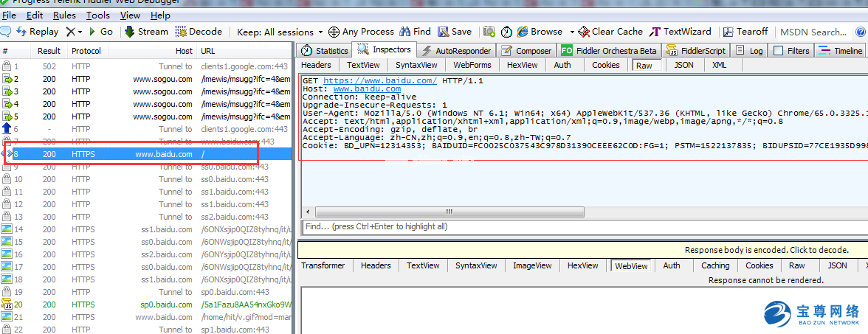Click the camera screenshot icon

tap(489, 32)
